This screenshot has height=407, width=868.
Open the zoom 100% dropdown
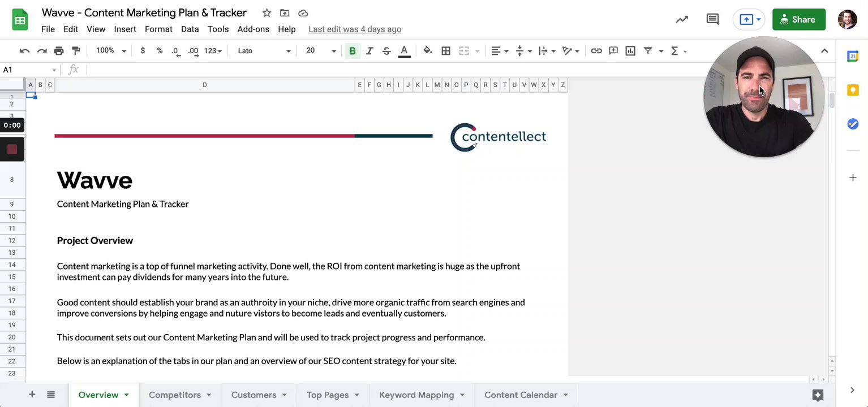click(x=111, y=51)
